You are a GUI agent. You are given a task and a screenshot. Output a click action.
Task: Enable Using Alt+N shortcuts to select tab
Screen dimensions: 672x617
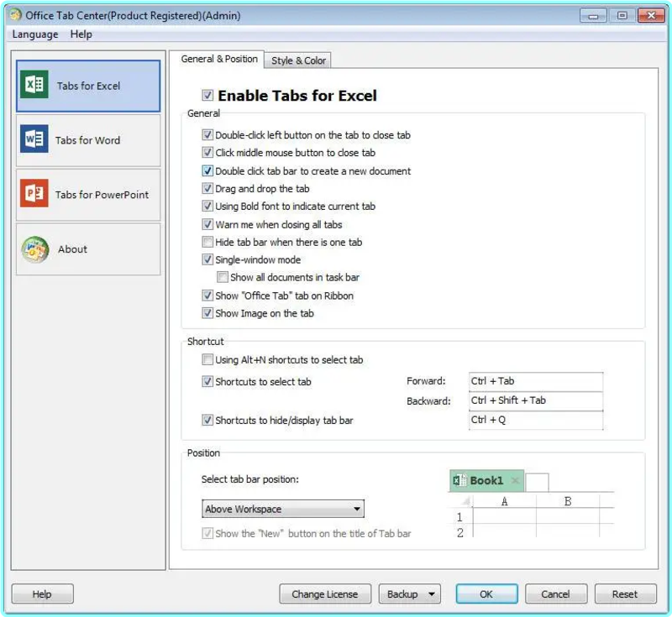click(x=207, y=359)
